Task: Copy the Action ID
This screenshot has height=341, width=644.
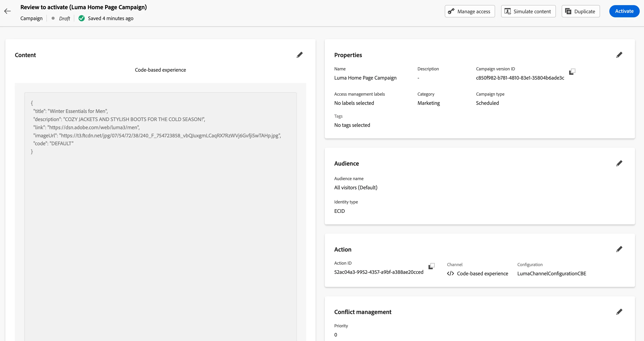Action: pyautogui.click(x=431, y=266)
